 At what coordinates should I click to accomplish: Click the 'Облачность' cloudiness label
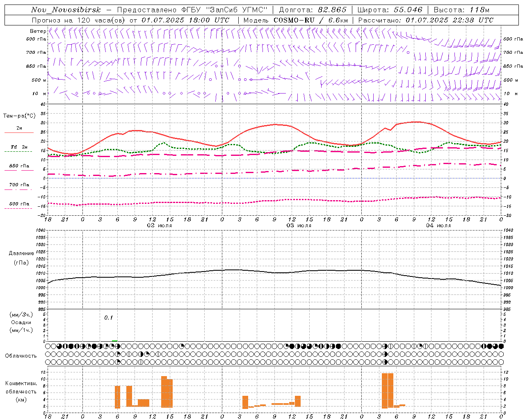click(21, 356)
